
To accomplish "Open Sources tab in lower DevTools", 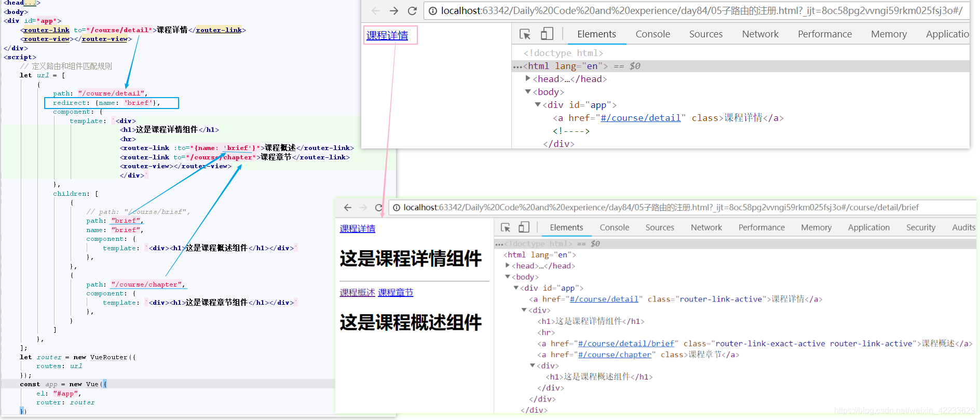I will coord(660,227).
